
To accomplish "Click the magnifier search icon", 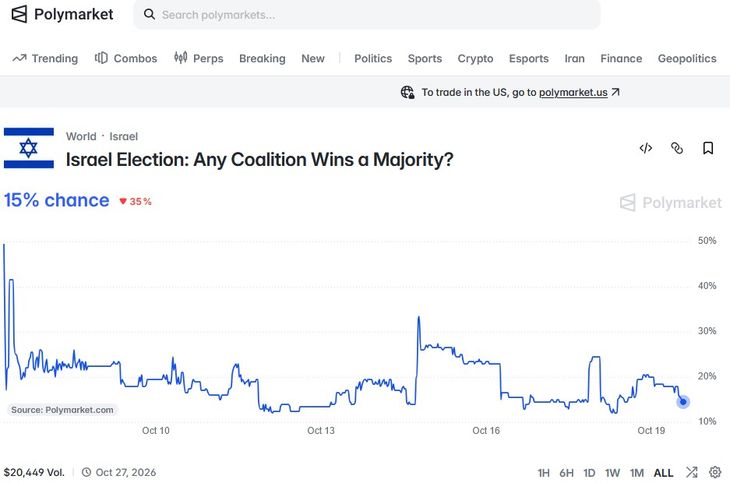I will coord(149,14).
